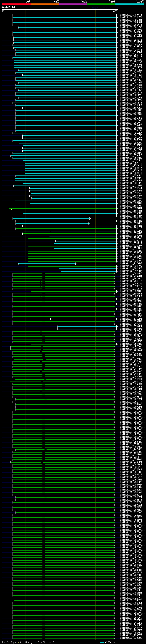Select the UniRef100_P62631 label
This screenshot has width=146, height=644.
(131, 610)
